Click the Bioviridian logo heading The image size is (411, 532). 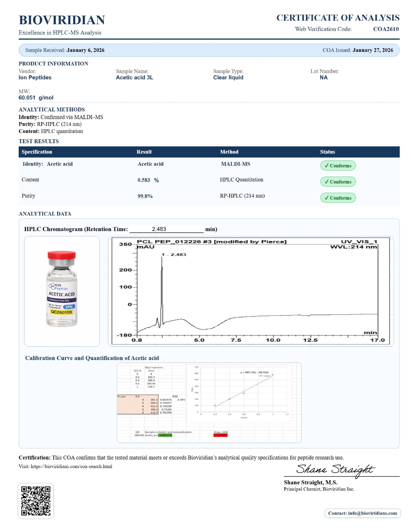click(x=62, y=20)
